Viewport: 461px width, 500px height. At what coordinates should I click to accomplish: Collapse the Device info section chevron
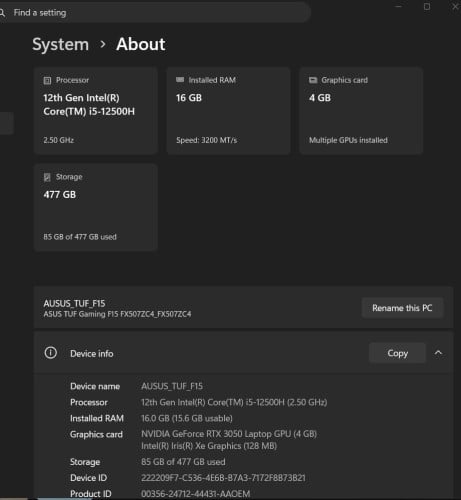(438, 352)
